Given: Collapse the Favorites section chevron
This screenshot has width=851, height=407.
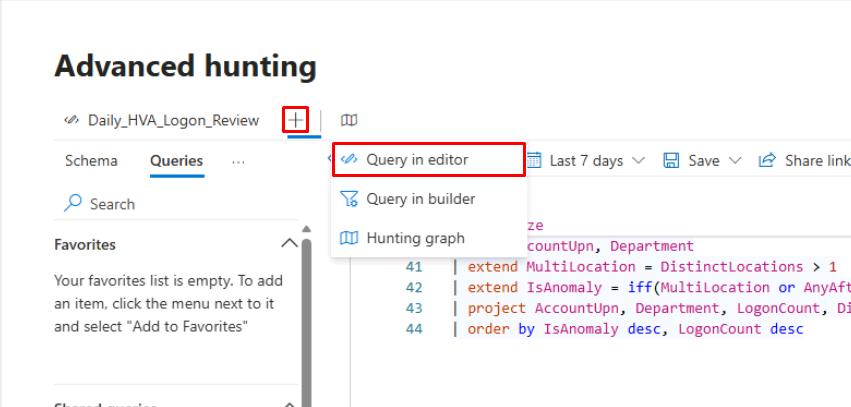Looking at the screenshot, I should pos(289,244).
